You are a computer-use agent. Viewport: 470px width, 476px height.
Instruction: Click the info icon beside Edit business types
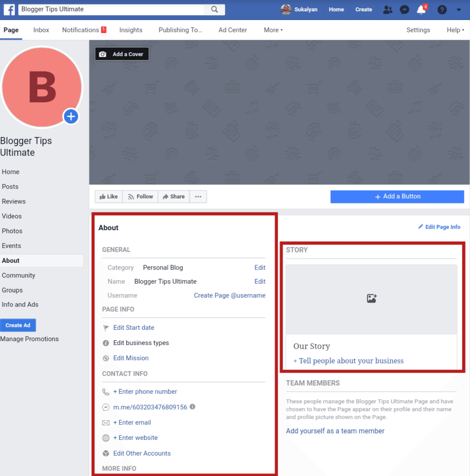(x=106, y=343)
